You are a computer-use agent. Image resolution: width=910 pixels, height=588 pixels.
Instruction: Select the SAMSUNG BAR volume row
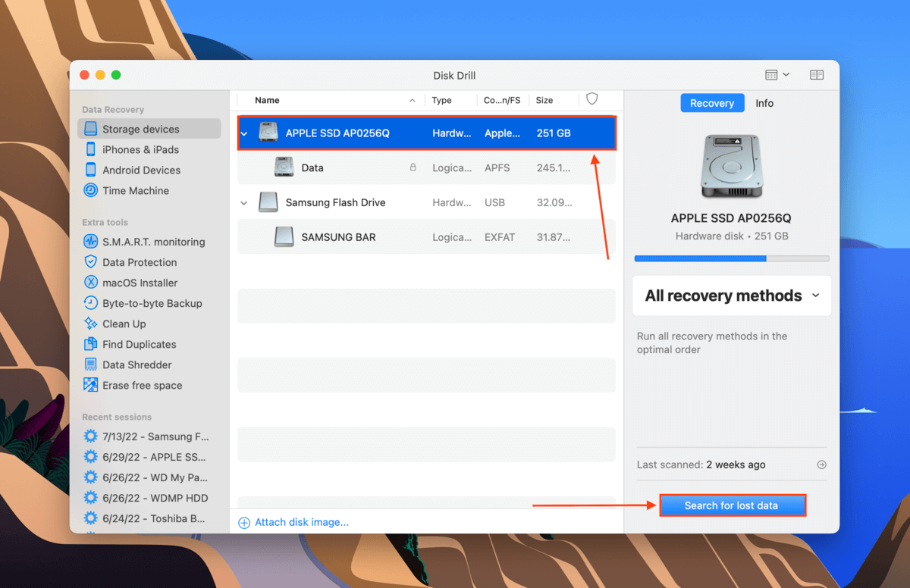coord(426,237)
